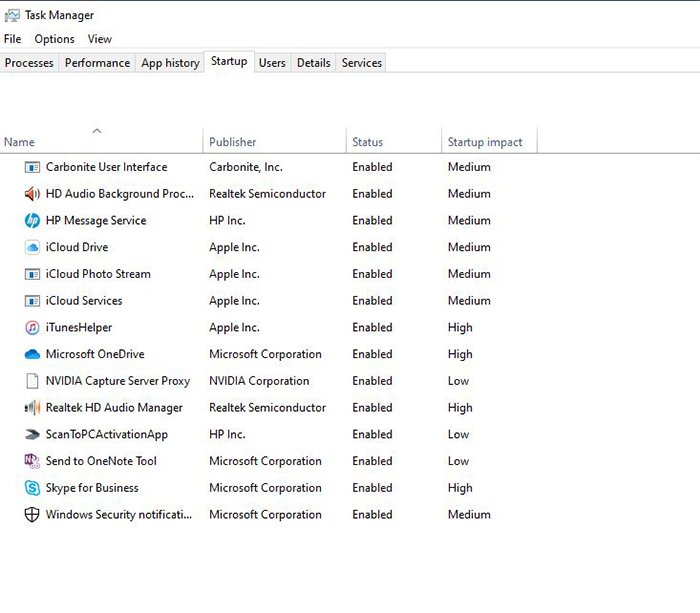Image resolution: width=700 pixels, height=613 pixels.
Task: Sort by the Startup impact column header
Action: (485, 142)
